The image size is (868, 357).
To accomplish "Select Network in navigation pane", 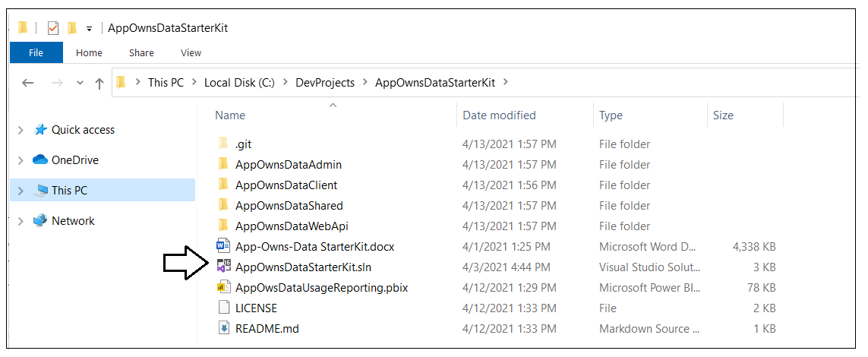I will 73,221.
